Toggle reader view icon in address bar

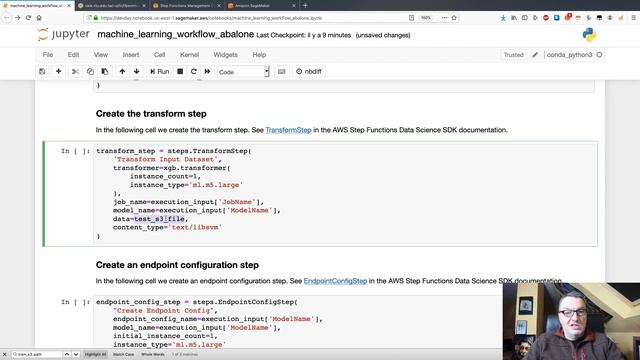(x=411, y=18)
